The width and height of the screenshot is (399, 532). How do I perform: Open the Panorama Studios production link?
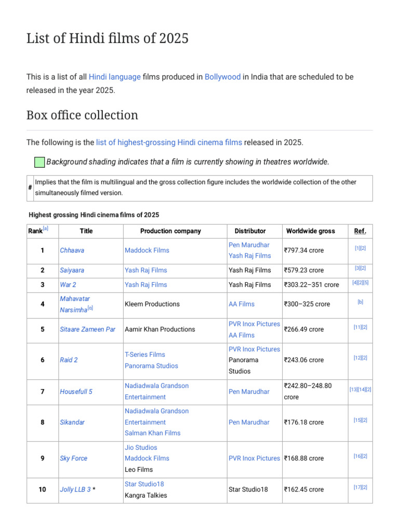point(151,366)
